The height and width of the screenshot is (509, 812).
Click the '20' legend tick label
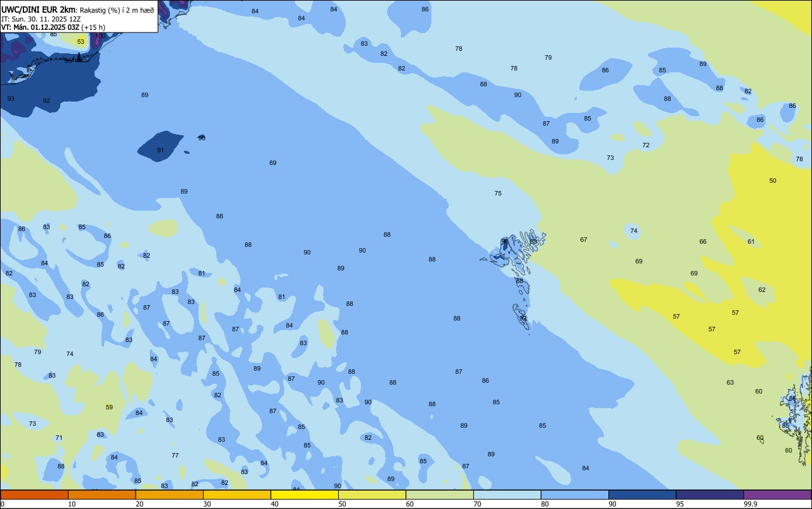click(x=140, y=504)
